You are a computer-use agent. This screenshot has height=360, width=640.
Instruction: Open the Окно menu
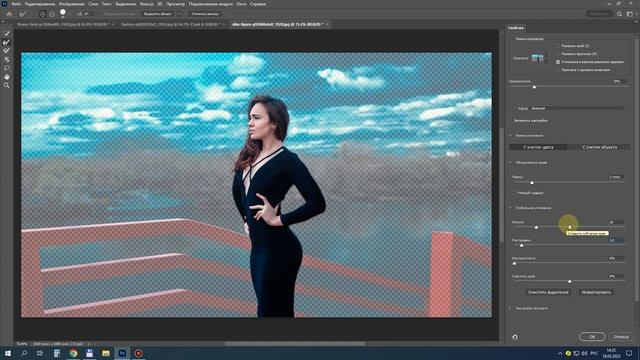click(241, 4)
